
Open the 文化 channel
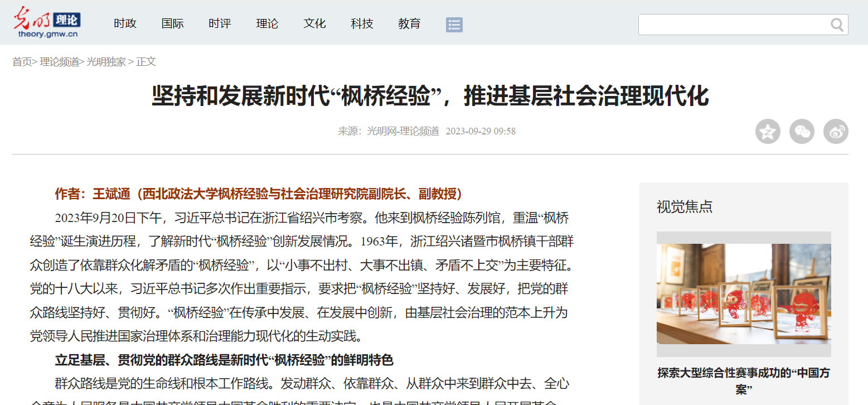pos(314,24)
